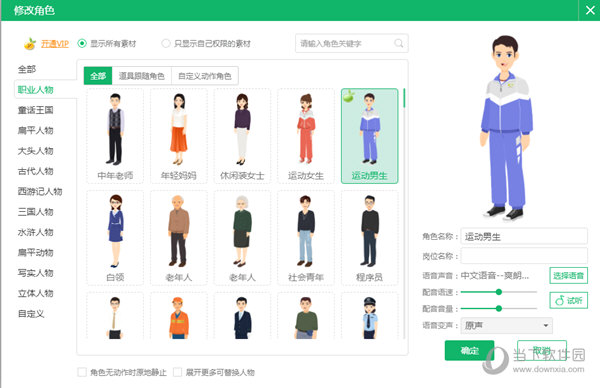Image resolution: width=600 pixels, height=388 pixels.
Task: Select the orange-vest worker character
Action: (x=179, y=316)
